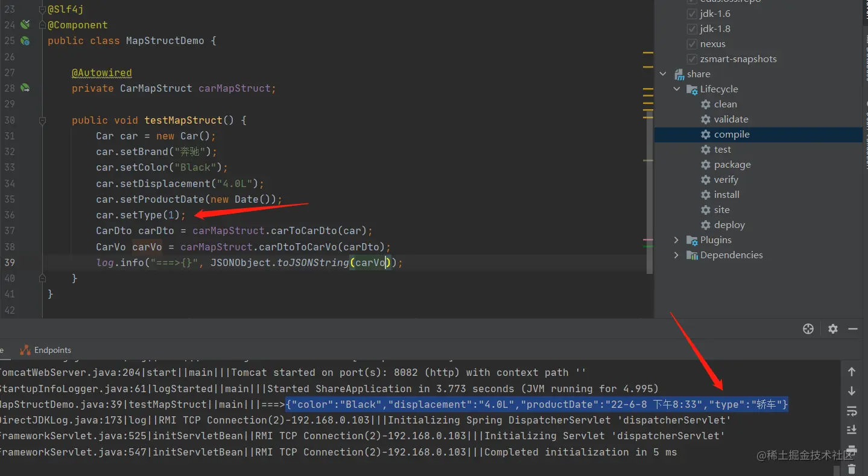Click the highlighted JSON output in console
The width and height of the screenshot is (868, 476).
click(536, 404)
